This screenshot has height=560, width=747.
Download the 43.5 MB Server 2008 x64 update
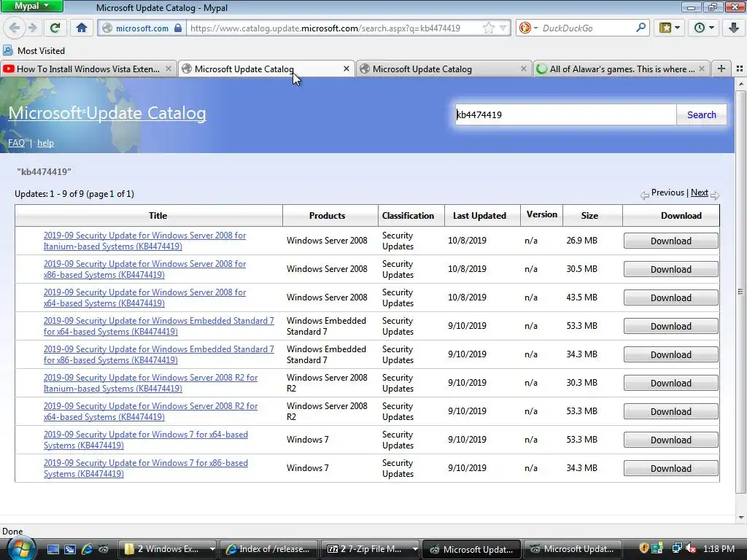671,297
